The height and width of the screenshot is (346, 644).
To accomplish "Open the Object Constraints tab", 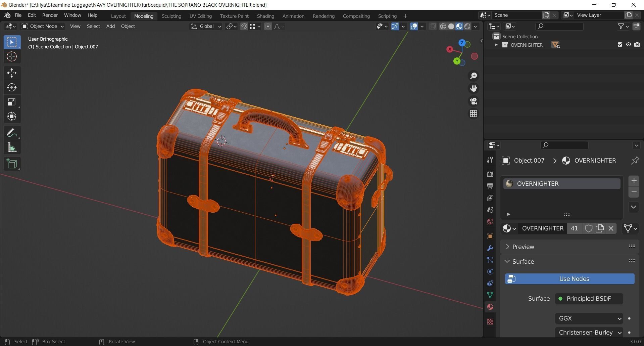I will pyautogui.click(x=490, y=284).
